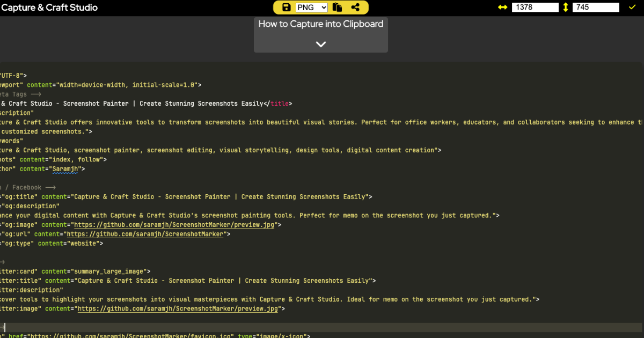
Task: Click the underlined Saramjh author text
Action: 66,169
